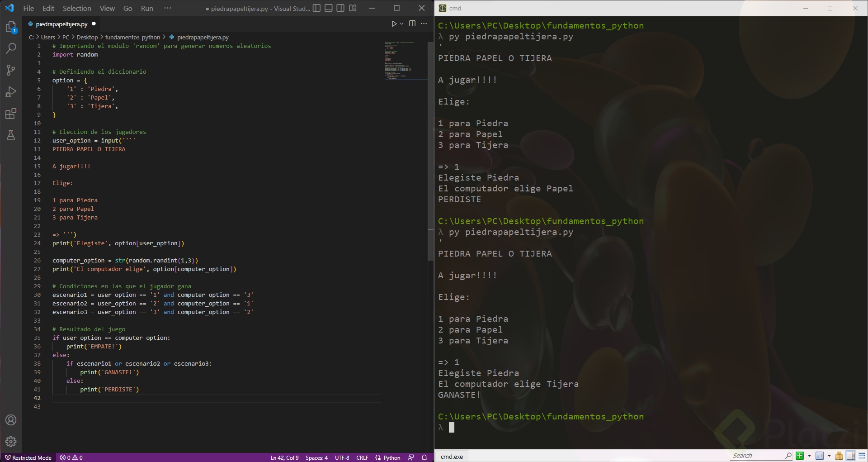This screenshot has width=868, height=462.
Task: Open the editor More Actions ellipsis
Action: tap(424, 24)
